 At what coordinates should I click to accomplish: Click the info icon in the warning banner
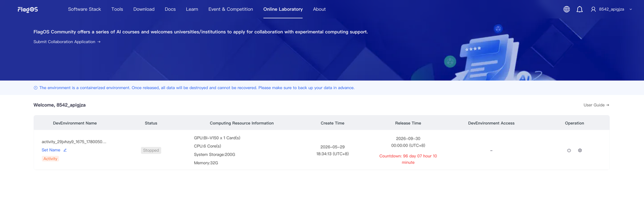[x=35, y=87]
